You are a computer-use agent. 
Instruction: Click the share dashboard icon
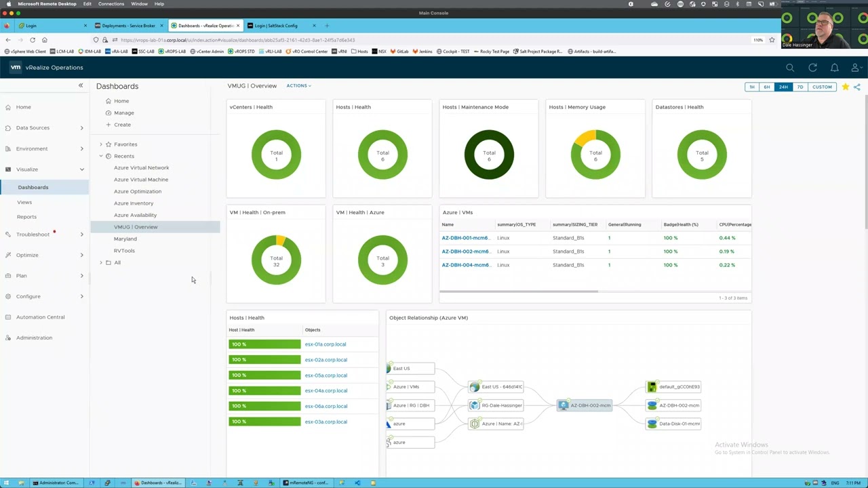857,87
